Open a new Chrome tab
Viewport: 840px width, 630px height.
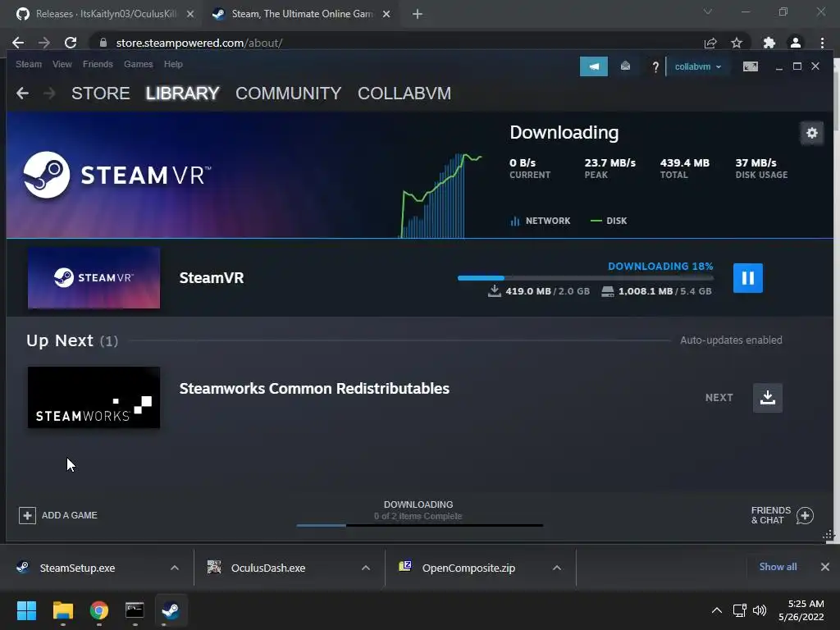point(418,14)
